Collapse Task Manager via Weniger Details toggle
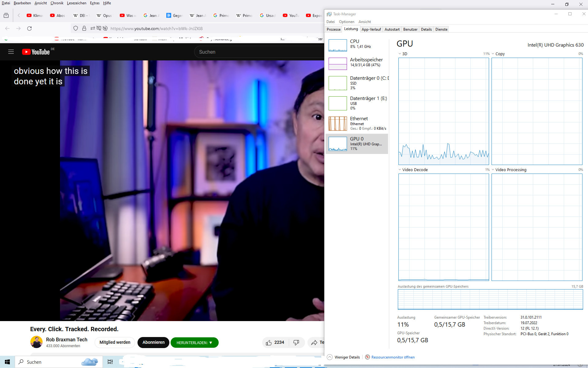Image resolution: width=588 pixels, height=368 pixels. 344,357
